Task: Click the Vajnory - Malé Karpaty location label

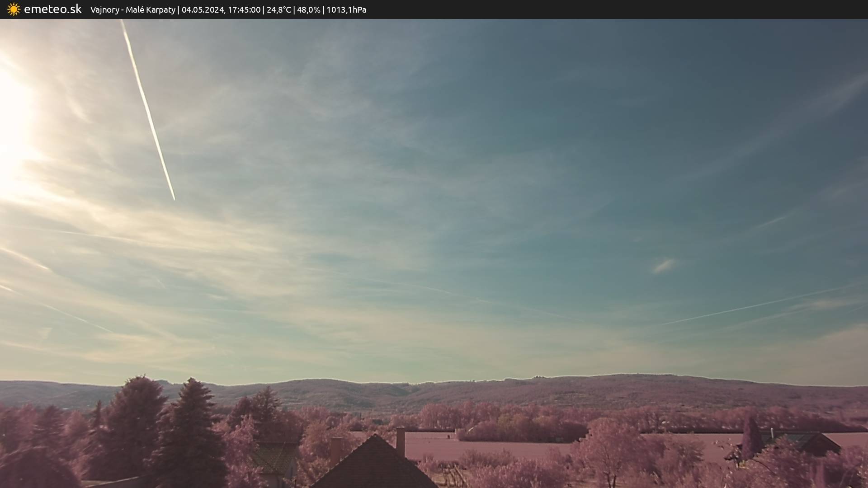Action: coord(132,9)
